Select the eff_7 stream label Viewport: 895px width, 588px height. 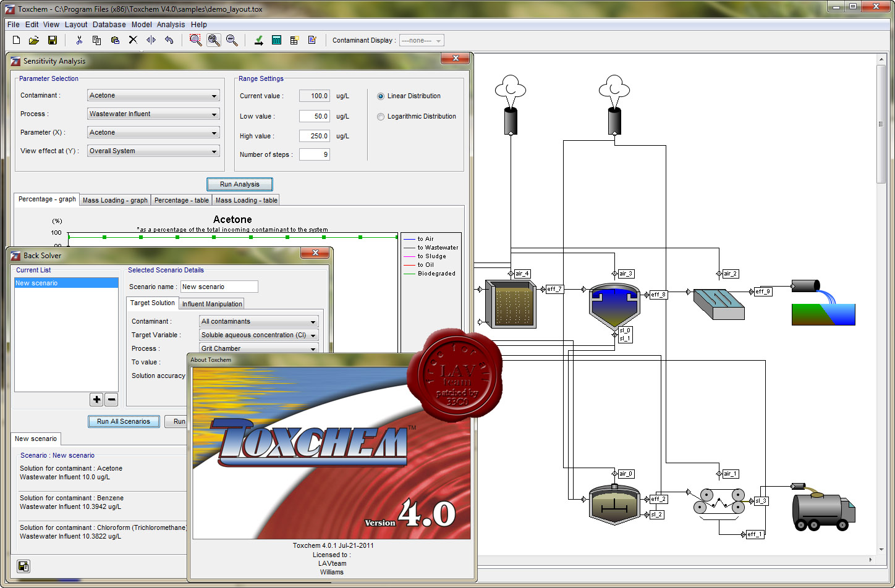pyautogui.click(x=554, y=289)
